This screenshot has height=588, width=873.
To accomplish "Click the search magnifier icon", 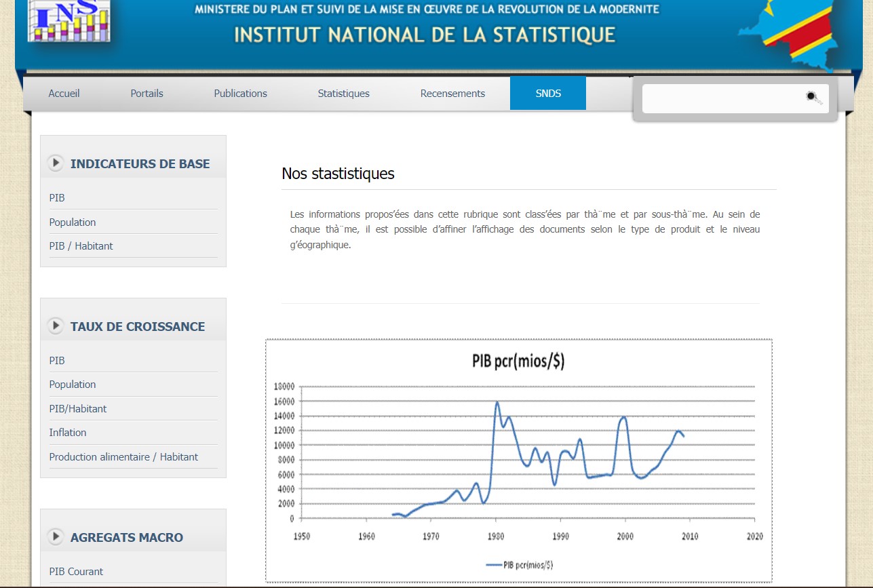I will [x=813, y=98].
